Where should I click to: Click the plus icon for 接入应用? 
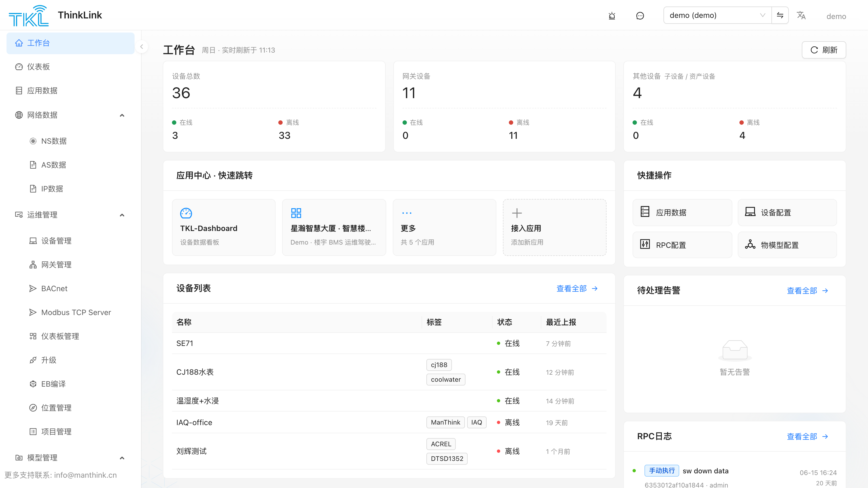coord(517,213)
